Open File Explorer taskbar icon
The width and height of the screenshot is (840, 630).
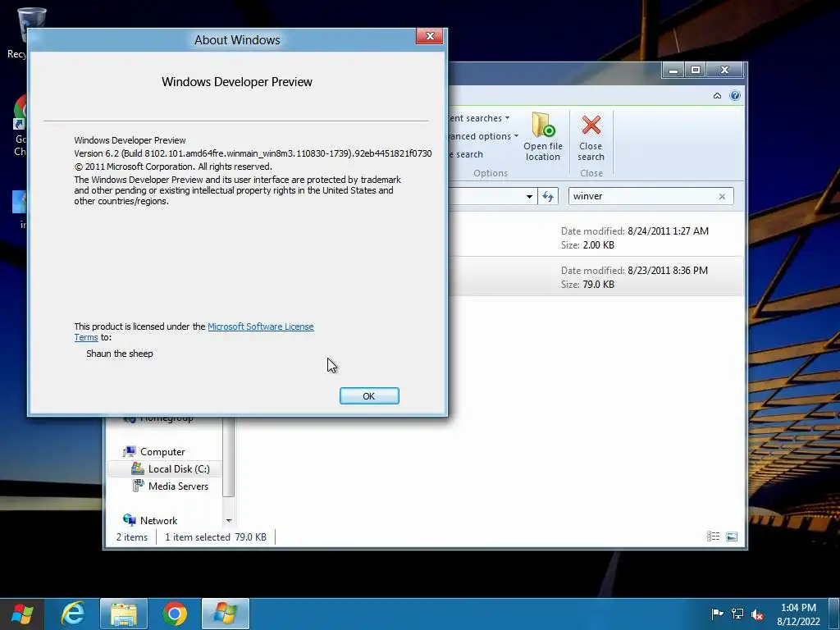tap(124, 614)
